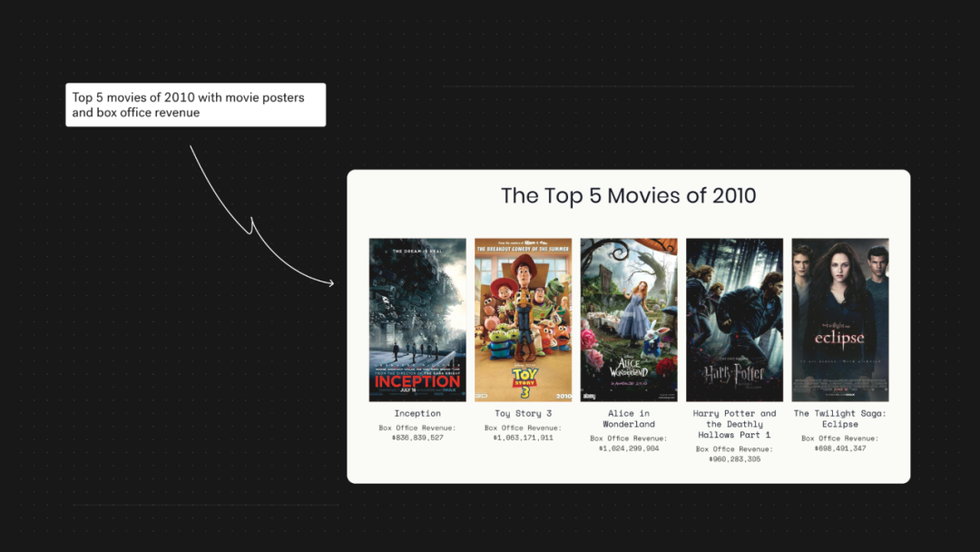Select the Alice in Wonderland poster

pyautogui.click(x=629, y=320)
